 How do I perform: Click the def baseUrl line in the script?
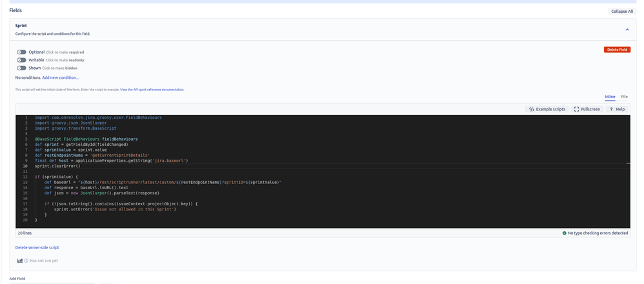point(163,182)
